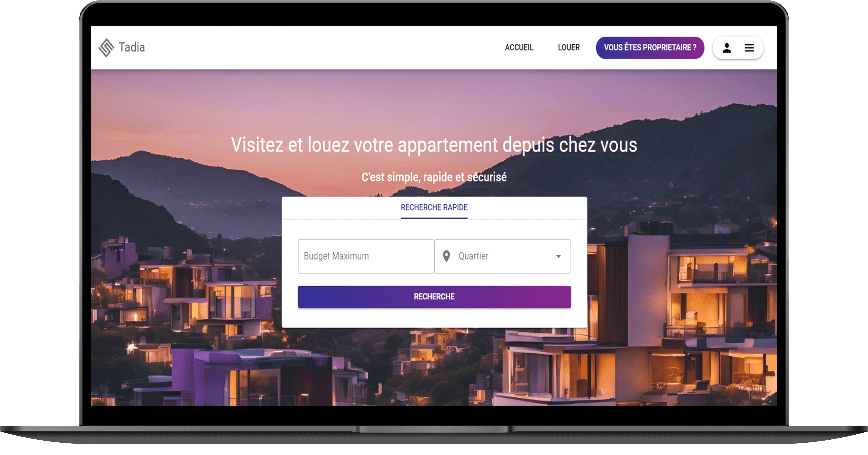Open the user profile icon
The width and height of the screenshot is (868, 455).
(727, 48)
